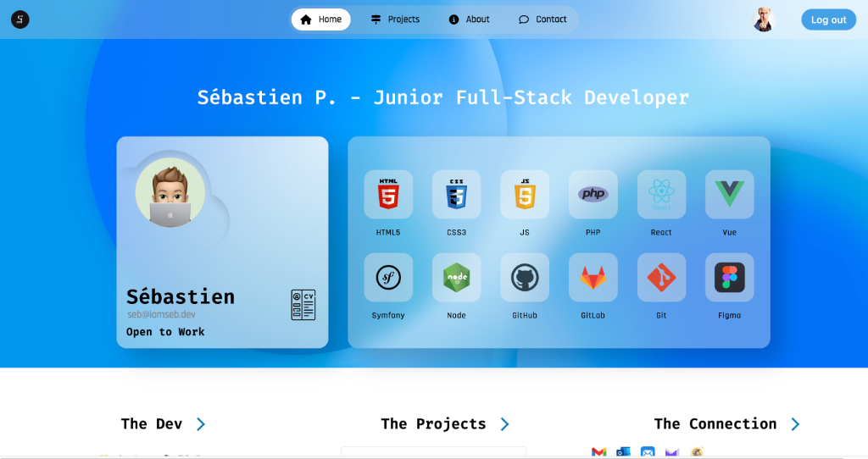
Task: Select the Git skill icon
Action: (x=661, y=277)
